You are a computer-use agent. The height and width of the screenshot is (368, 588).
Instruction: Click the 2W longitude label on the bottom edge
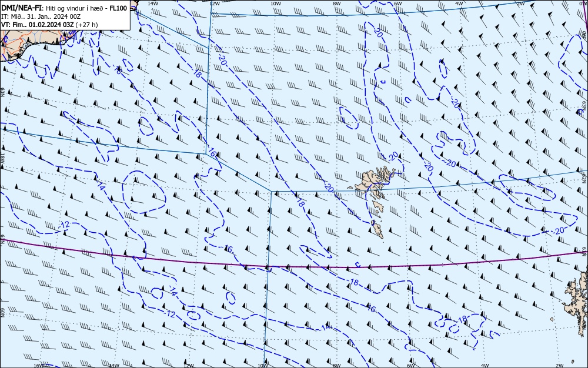click(x=560, y=366)
